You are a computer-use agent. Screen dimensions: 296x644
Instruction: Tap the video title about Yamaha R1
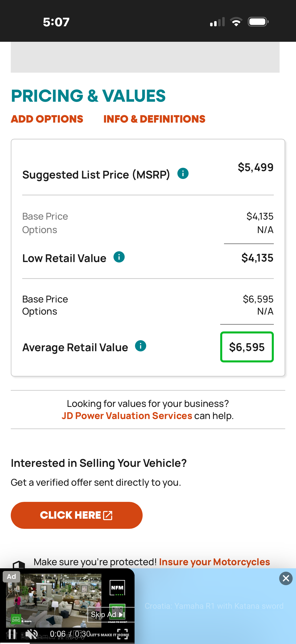click(x=214, y=606)
